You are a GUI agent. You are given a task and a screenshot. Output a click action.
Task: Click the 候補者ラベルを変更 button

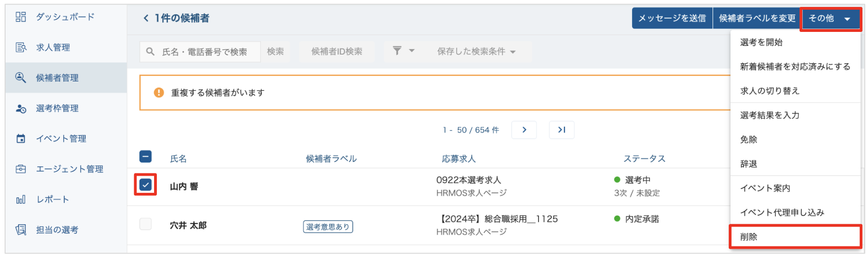(757, 18)
